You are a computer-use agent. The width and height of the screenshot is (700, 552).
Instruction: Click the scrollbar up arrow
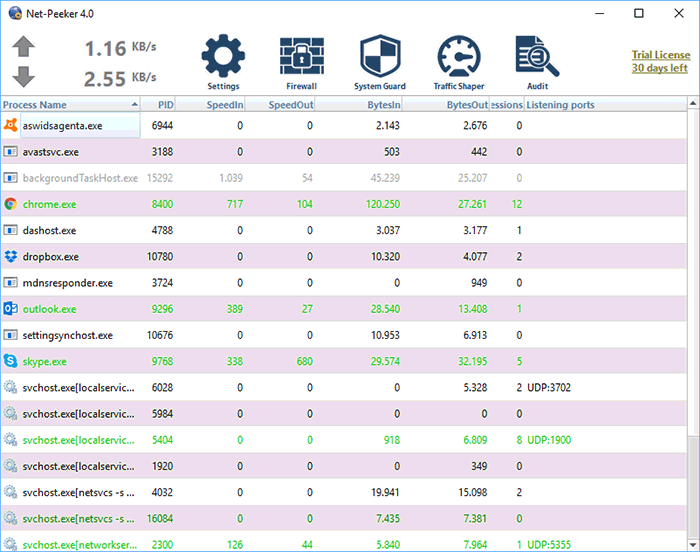click(693, 103)
